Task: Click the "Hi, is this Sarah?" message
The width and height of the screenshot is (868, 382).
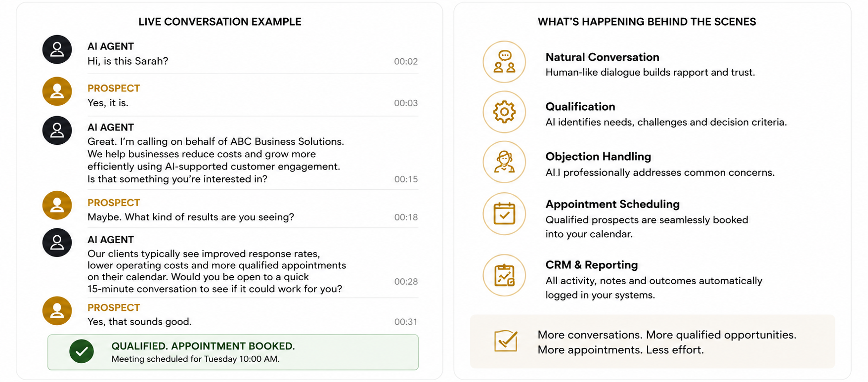Action: tap(128, 61)
